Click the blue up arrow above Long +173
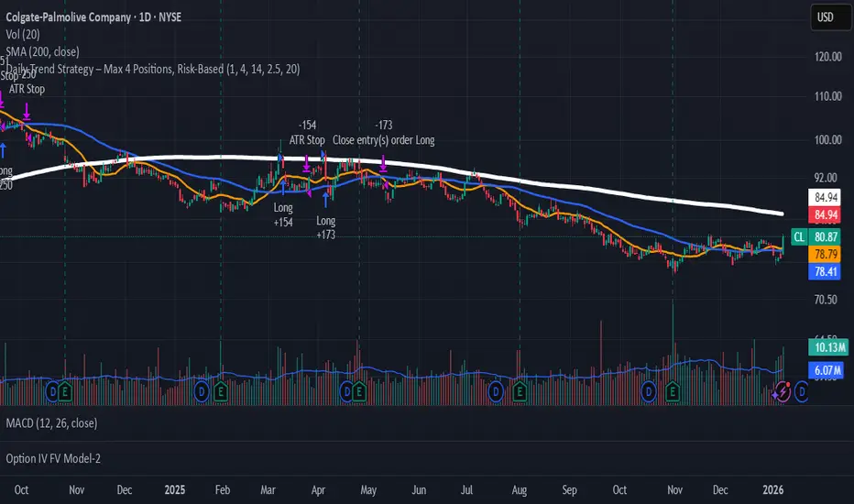 coord(325,200)
